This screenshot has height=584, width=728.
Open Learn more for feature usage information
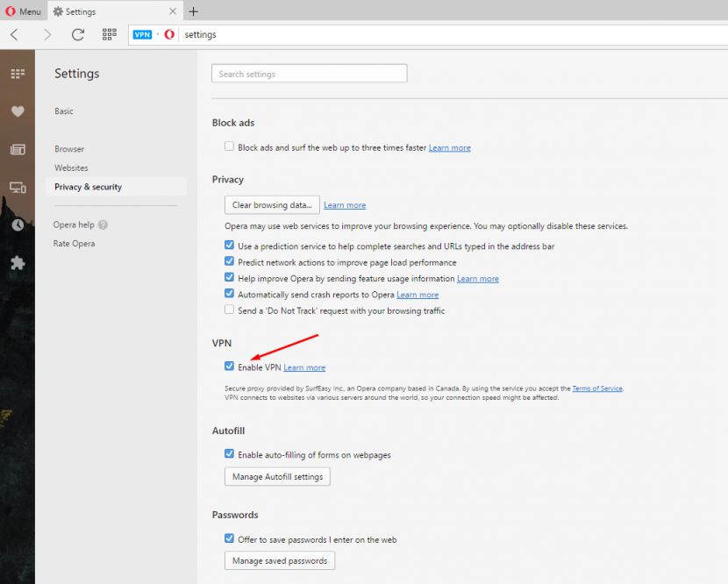click(x=478, y=279)
